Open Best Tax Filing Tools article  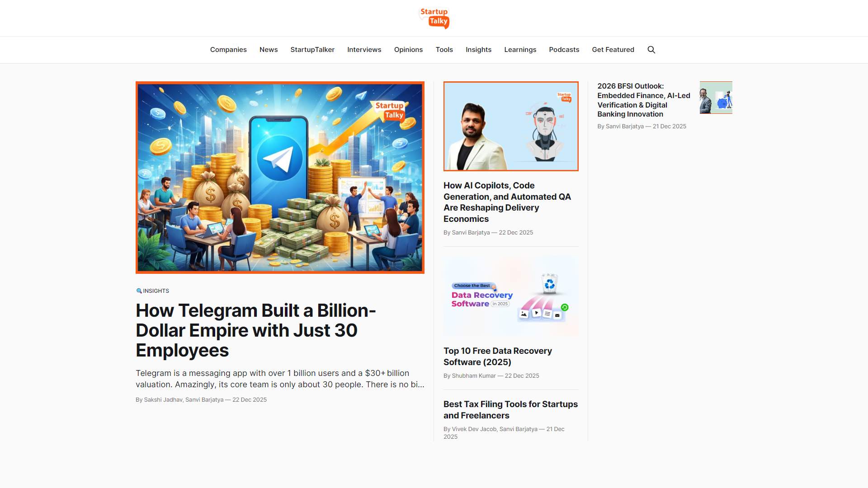point(510,410)
